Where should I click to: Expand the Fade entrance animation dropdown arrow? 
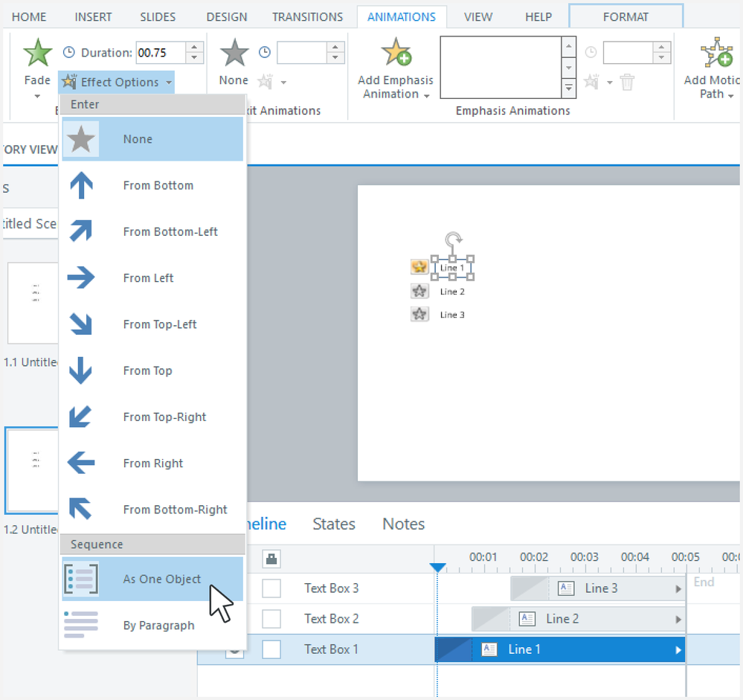tap(37, 96)
